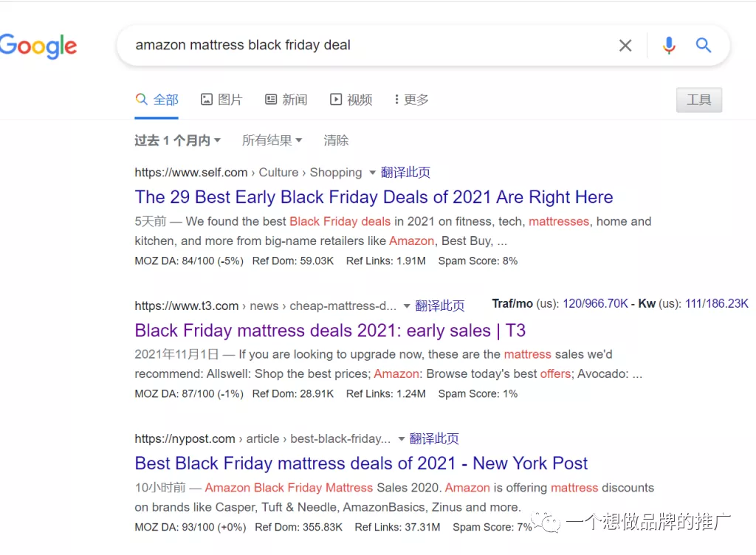Start voice search with the microphone icon
Screen dimensions: 756x555
(669, 46)
